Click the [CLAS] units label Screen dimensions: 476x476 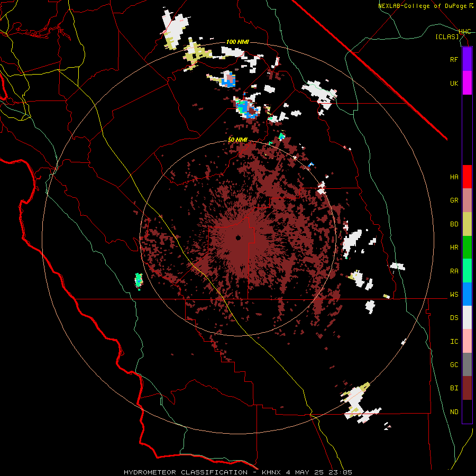(x=447, y=36)
